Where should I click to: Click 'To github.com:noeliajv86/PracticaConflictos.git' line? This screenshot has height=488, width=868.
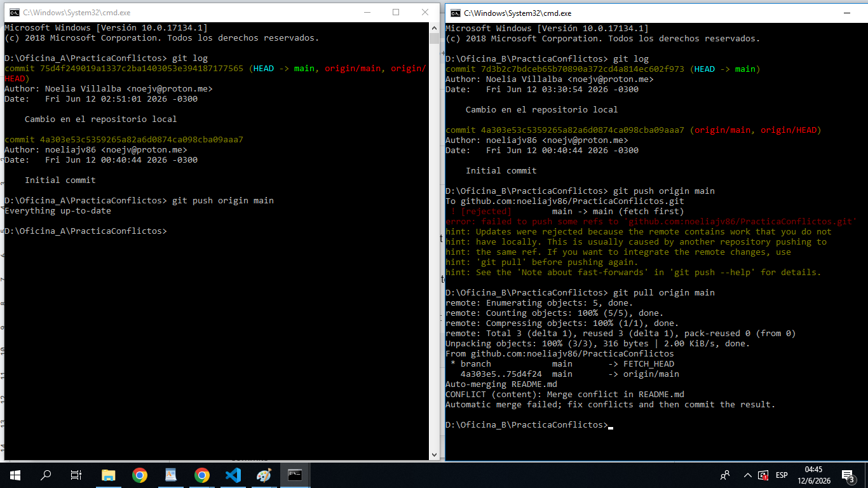coord(565,201)
